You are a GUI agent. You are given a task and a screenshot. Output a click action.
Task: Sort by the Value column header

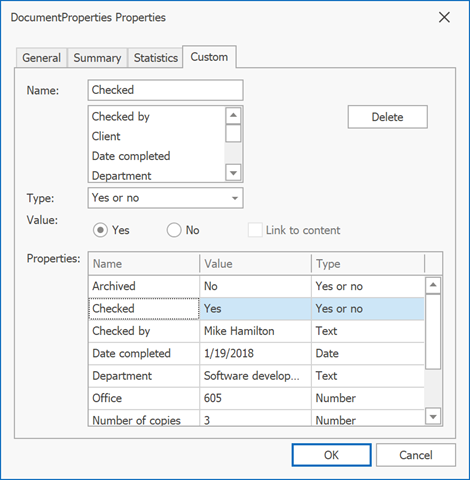tap(255, 264)
